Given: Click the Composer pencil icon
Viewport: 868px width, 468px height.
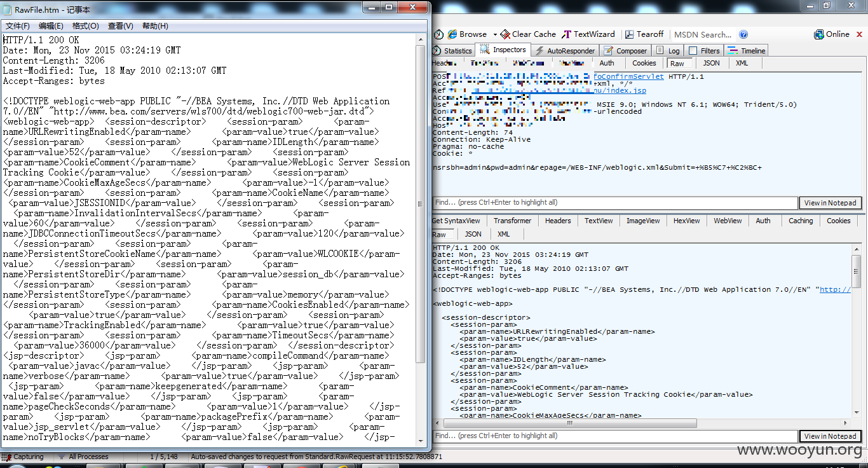Looking at the screenshot, I should coord(608,51).
